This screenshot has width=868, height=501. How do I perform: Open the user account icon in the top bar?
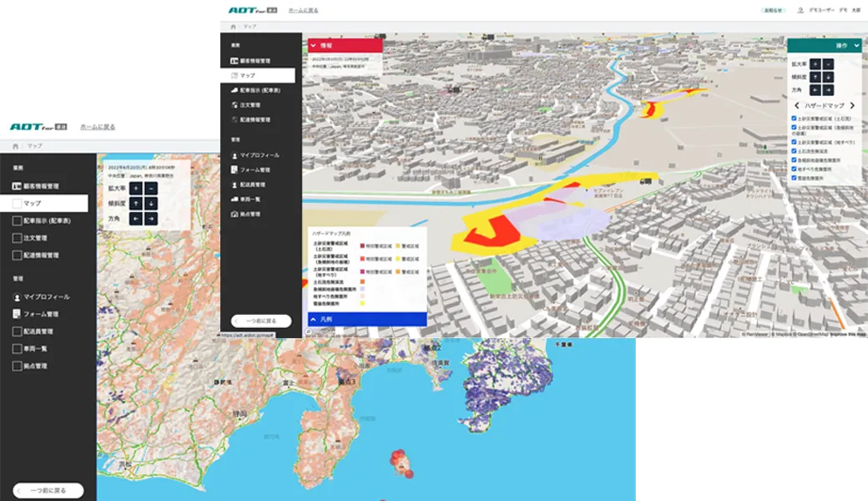click(x=800, y=10)
